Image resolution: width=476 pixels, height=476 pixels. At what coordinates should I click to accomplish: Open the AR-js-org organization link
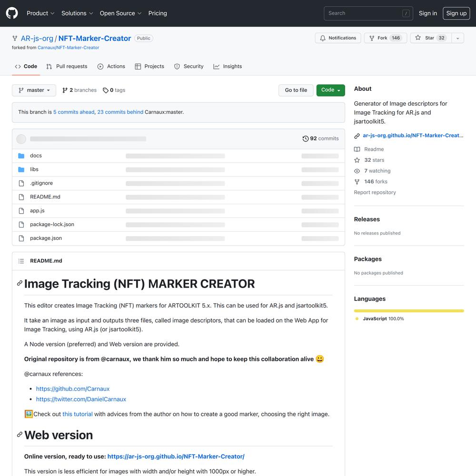click(x=37, y=39)
